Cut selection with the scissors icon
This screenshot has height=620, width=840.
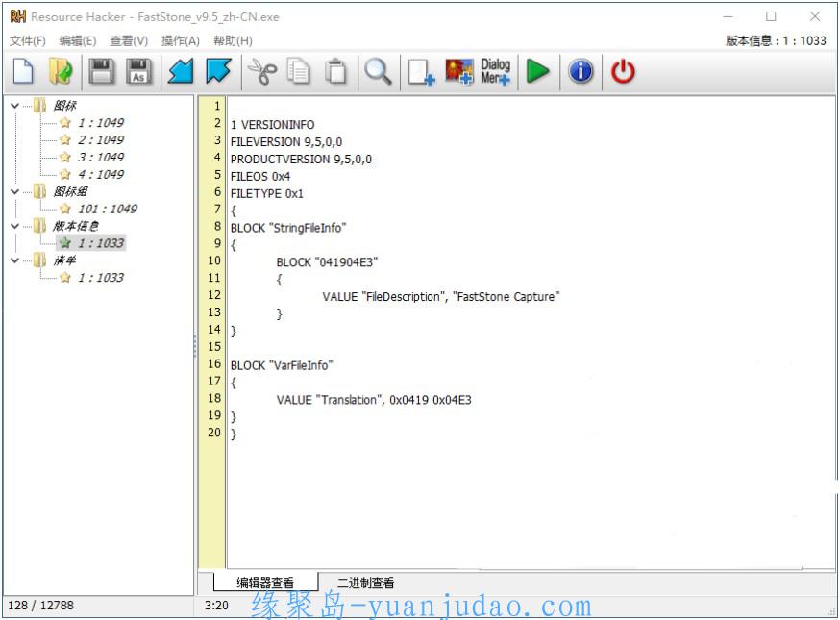pyautogui.click(x=262, y=71)
